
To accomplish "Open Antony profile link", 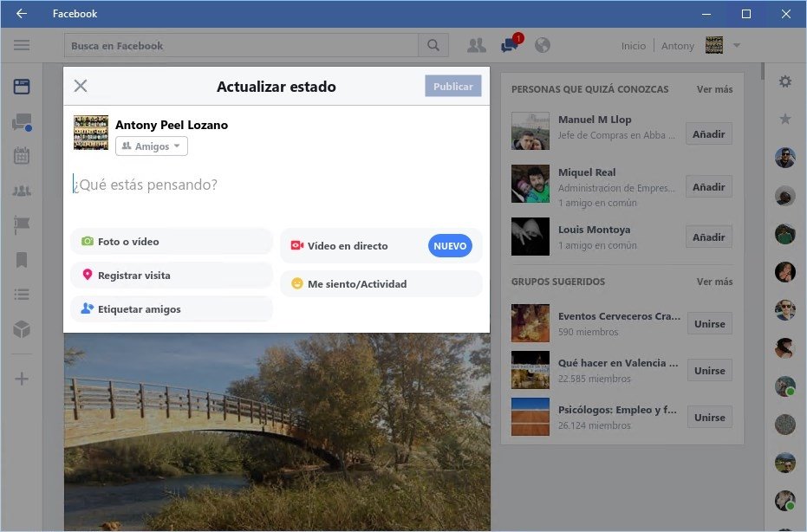I will pyautogui.click(x=677, y=46).
